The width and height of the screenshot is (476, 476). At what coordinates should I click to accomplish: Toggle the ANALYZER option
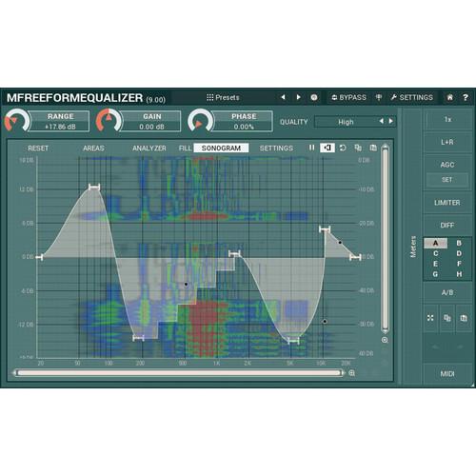click(x=149, y=149)
